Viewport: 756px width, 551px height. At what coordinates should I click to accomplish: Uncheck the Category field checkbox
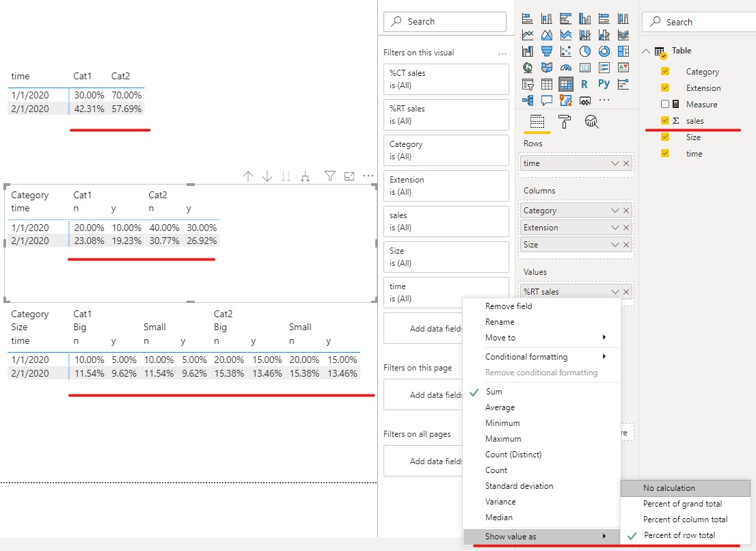pyautogui.click(x=665, y=71)
